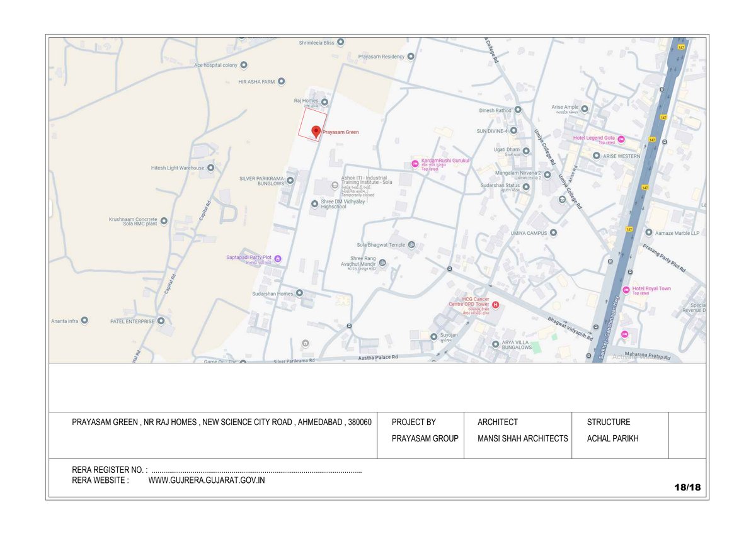Screen dimensions: 756x534
Task: Select the Hitesh Light Warehouse marker
Action: [x=210, y=168]
